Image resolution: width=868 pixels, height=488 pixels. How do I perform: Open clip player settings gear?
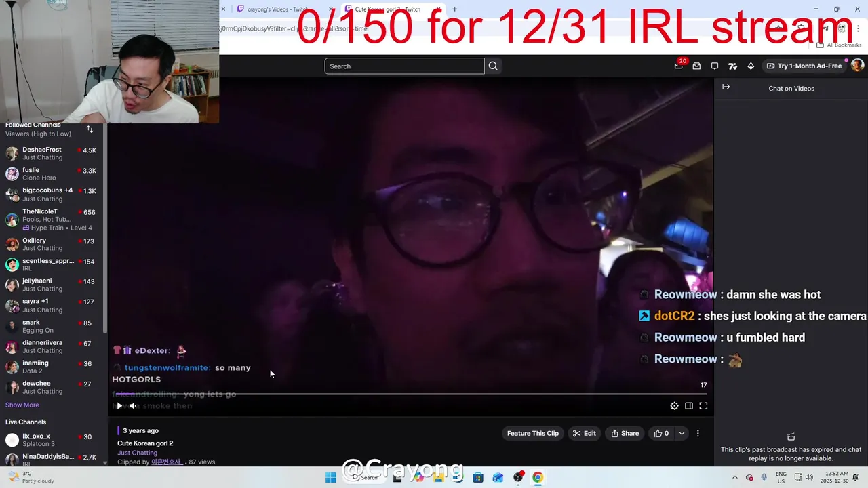pos(674,406)
